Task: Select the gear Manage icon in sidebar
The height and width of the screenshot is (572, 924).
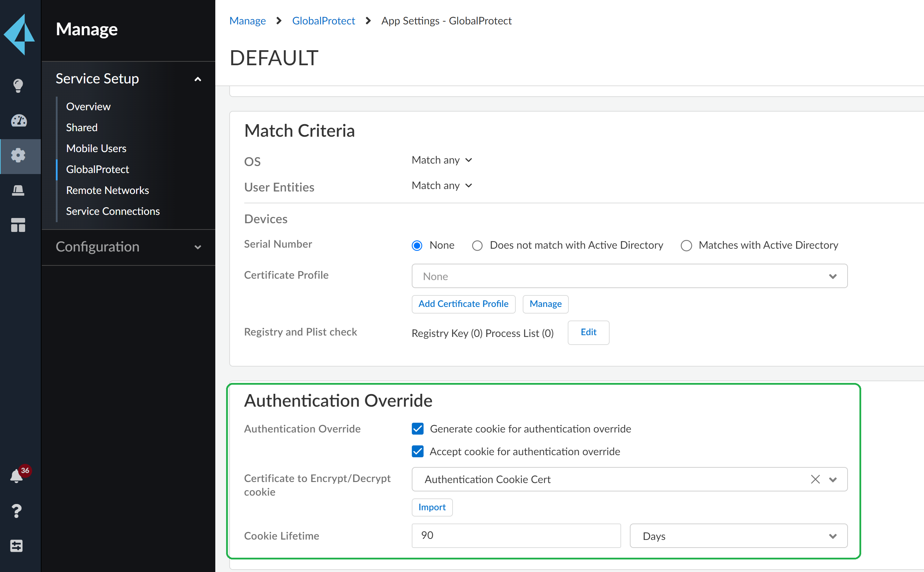Action: [18, 156]
